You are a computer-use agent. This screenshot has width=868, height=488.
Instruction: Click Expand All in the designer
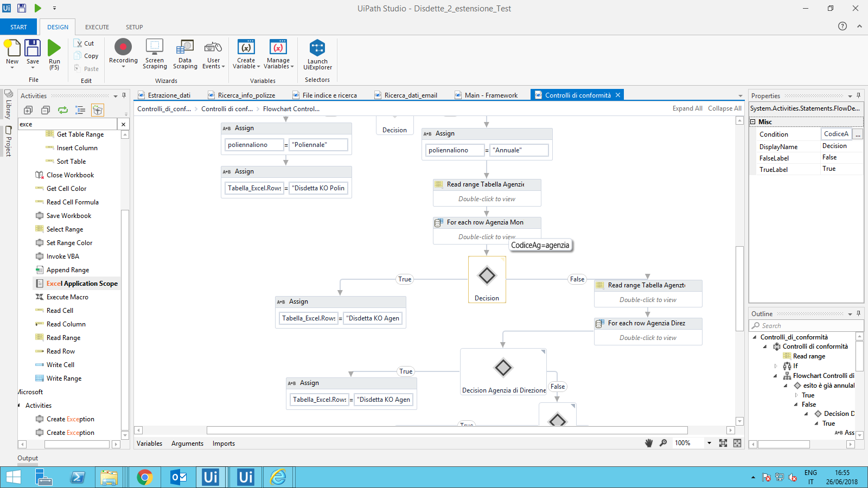point(687,108)
